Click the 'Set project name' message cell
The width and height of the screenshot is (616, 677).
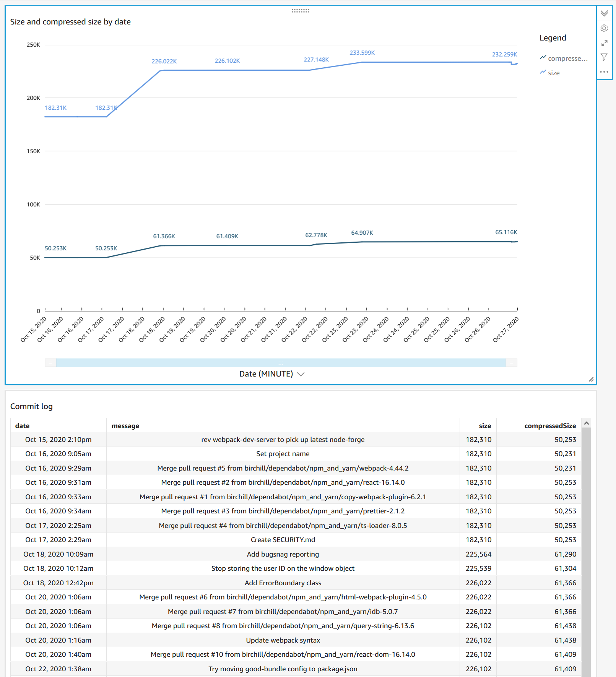click(x=283, y=454)
